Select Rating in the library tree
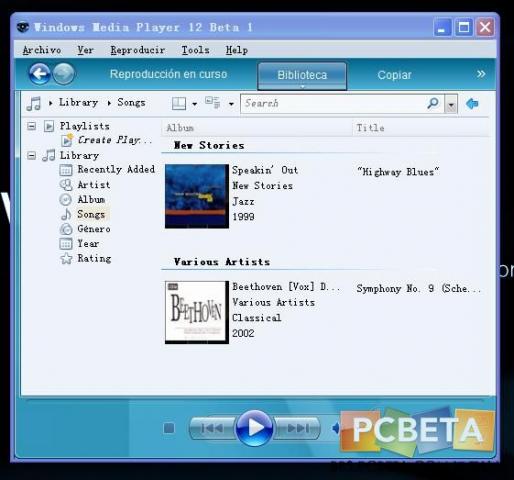The width and height of the screenshot is (514, 480). 94,258
